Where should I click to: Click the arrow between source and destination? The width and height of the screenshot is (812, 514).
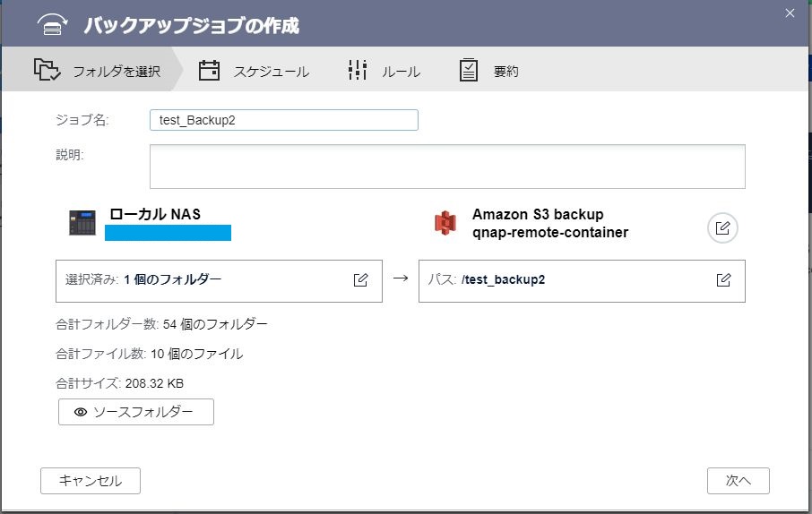point(401,278)
